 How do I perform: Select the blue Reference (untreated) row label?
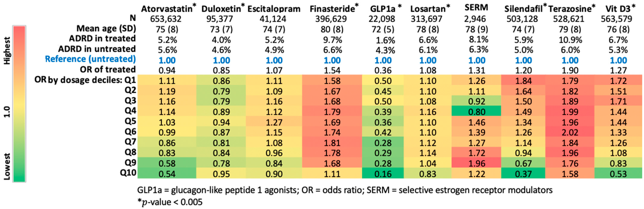click(90, 59)
